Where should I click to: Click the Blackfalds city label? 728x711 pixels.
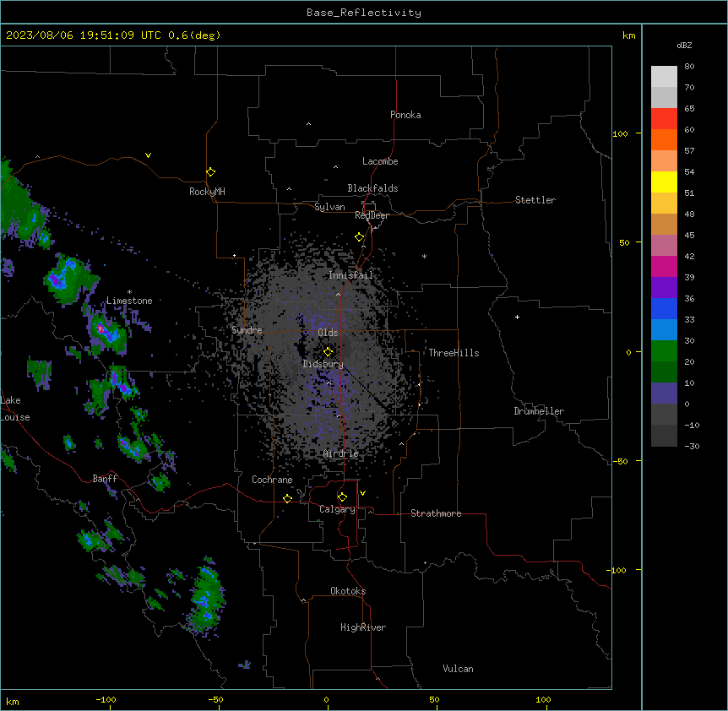tap(372, 188)
